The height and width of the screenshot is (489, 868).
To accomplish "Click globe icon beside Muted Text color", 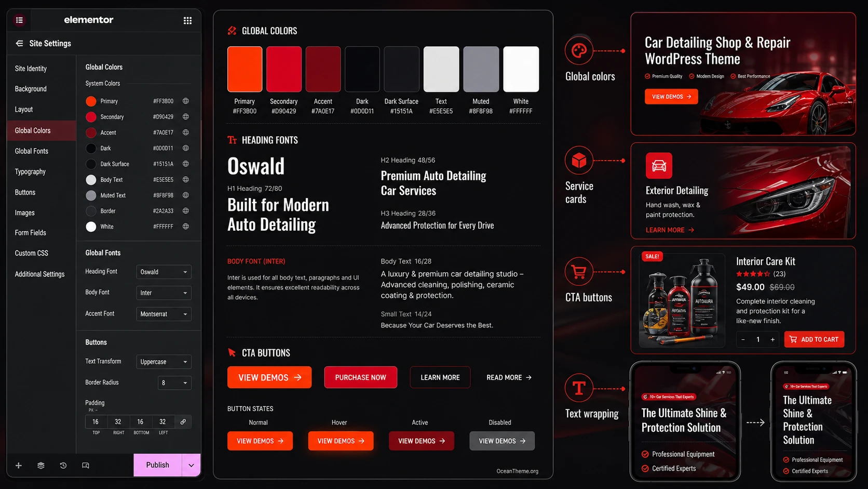I will [185, 195].
